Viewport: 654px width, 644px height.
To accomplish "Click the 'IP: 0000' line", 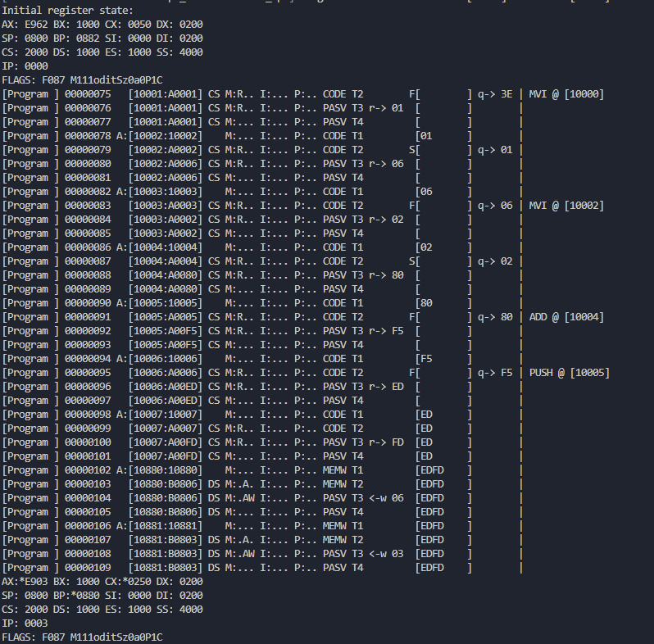I will [x=25, y=66].
